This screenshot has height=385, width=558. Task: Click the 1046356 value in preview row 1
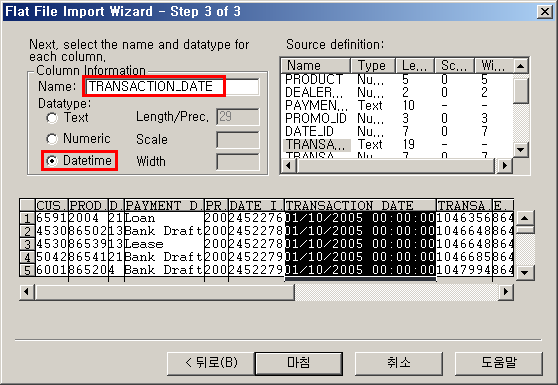(464, 218)
